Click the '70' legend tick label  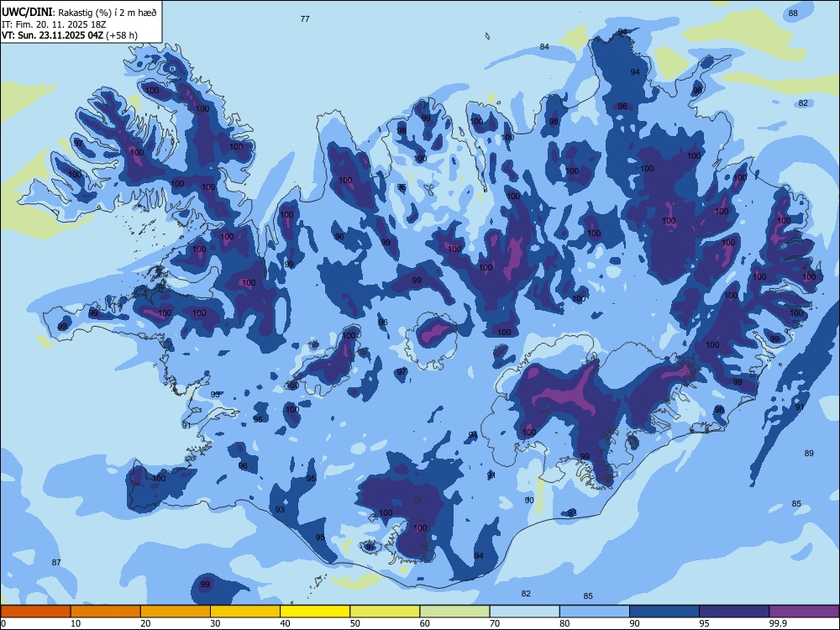[495, 623]
